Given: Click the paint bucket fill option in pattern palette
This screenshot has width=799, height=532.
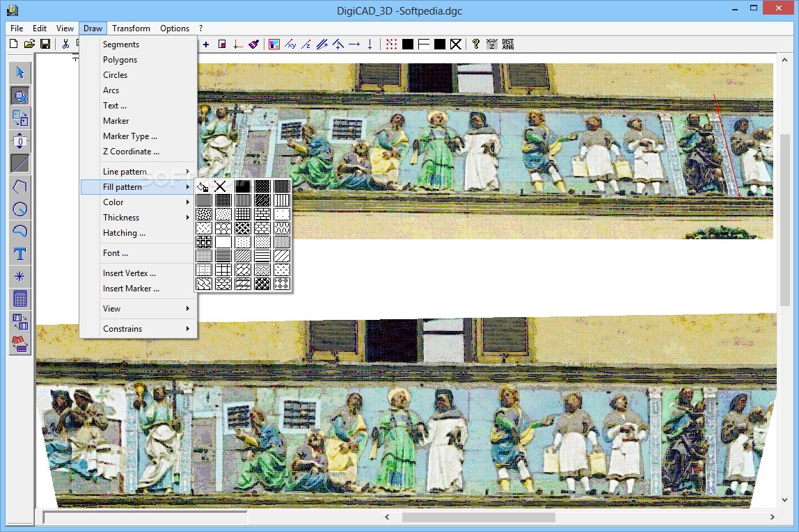Looking at the screenshot, I should 203,186.
